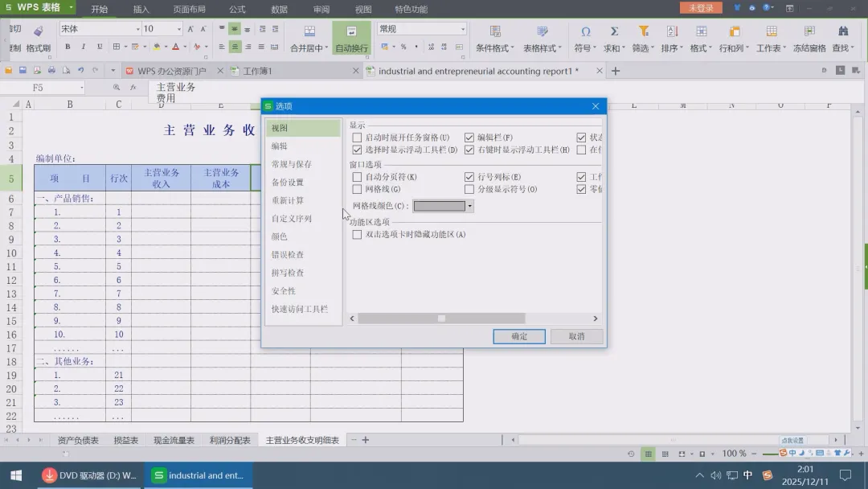This screenshot has height=489, width=868.
Task: Select the Format Painter brush icon
Action: (39, 31)
